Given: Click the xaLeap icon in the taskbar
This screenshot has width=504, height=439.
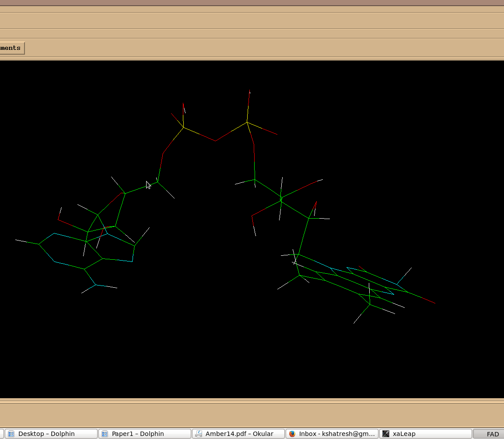Looking at the screenshot, I should point(385,434).
